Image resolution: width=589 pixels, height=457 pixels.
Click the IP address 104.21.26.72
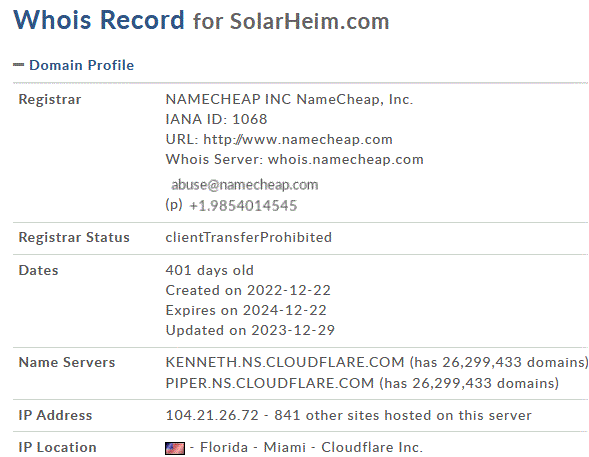pyautogui.click(x=212, y=415)
